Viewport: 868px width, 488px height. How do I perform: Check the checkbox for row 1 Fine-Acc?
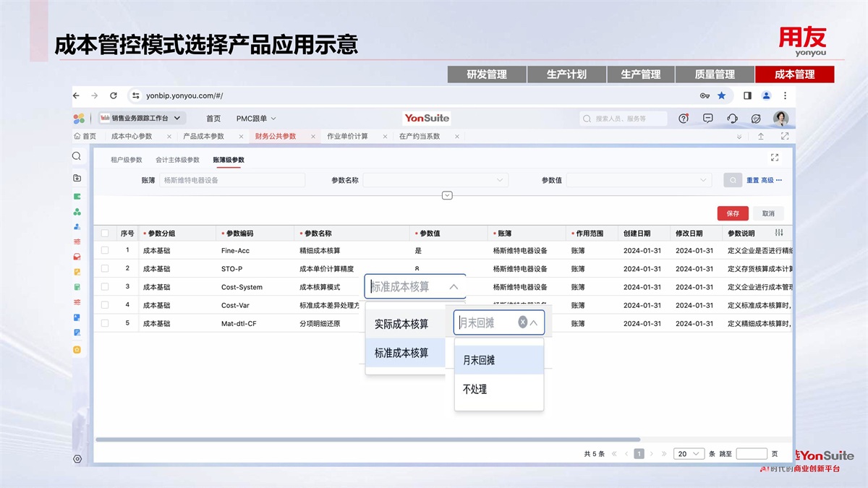pos(105,250)
